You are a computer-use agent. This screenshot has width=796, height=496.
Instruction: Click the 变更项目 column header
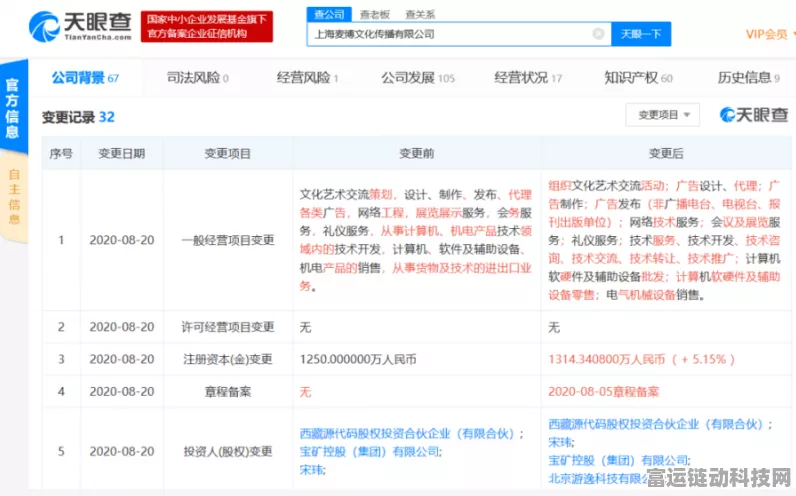pyautogui.click(x=227, y=153)
